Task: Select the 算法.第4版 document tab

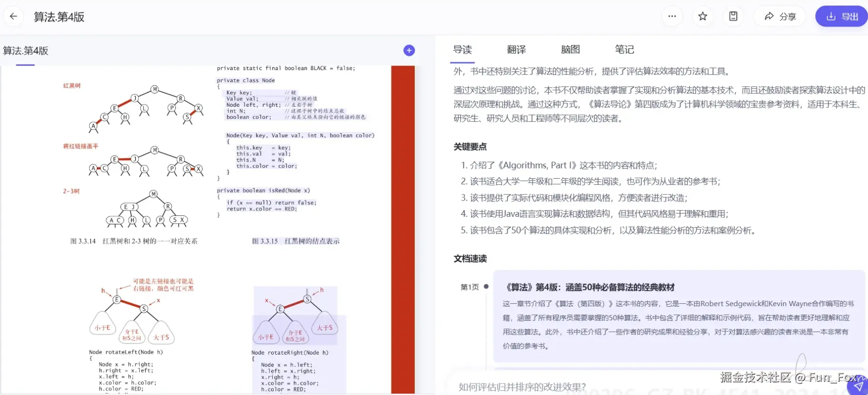Action: [x=26, y=51]
